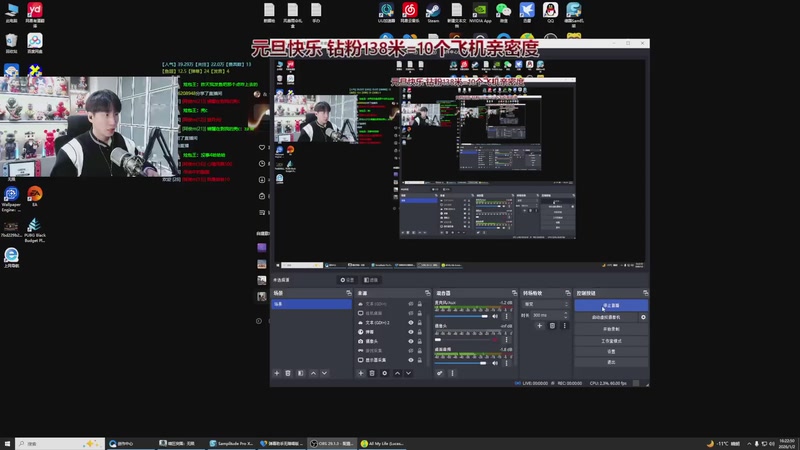The width and height of the screenshot is (800, 450).
Task: Open source properties gear in Sources toolbar
Action: click(385, 373)
